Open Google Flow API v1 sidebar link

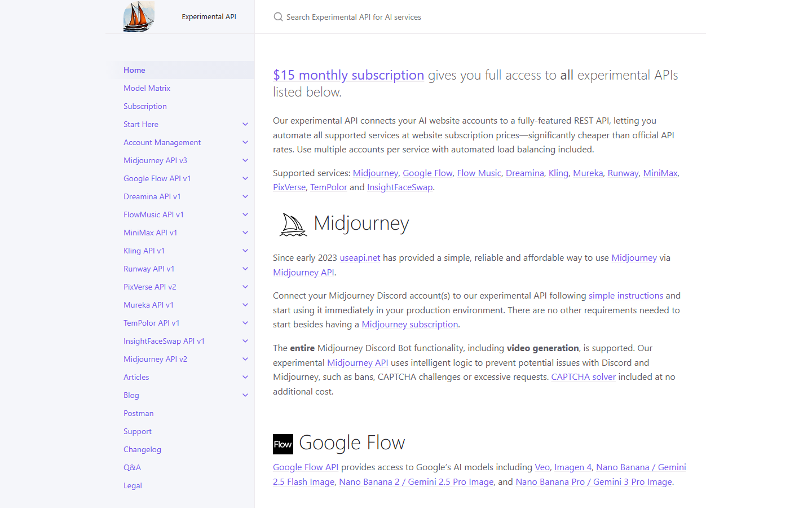pyautogui.click(x=157, y=178)
